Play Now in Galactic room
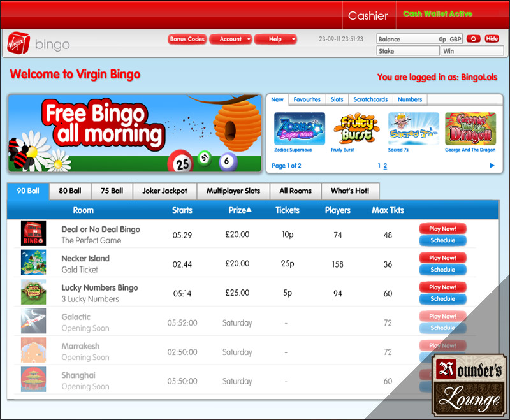This screenshot has height=420, width=510. (x=442, y=316)
